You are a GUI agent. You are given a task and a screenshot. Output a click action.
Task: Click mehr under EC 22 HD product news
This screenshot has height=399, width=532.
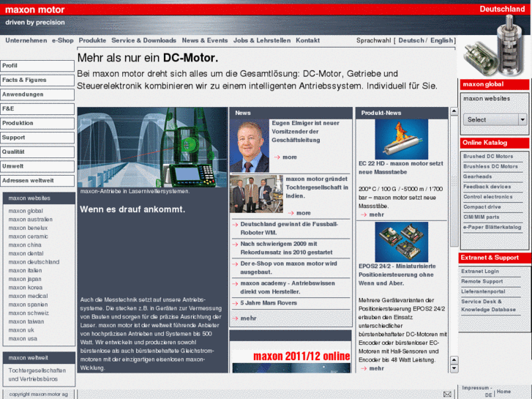[x=377, y=215]
